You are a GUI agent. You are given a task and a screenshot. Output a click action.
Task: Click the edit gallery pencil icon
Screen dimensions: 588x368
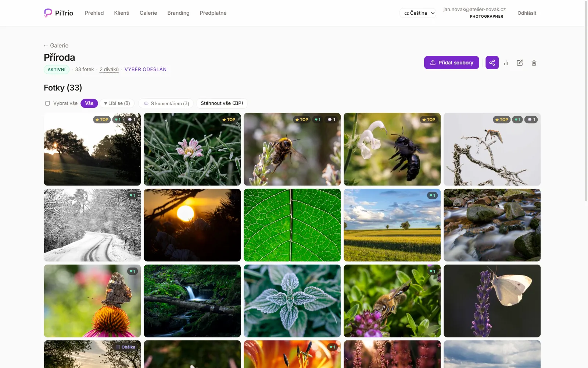tap(520, 63)
